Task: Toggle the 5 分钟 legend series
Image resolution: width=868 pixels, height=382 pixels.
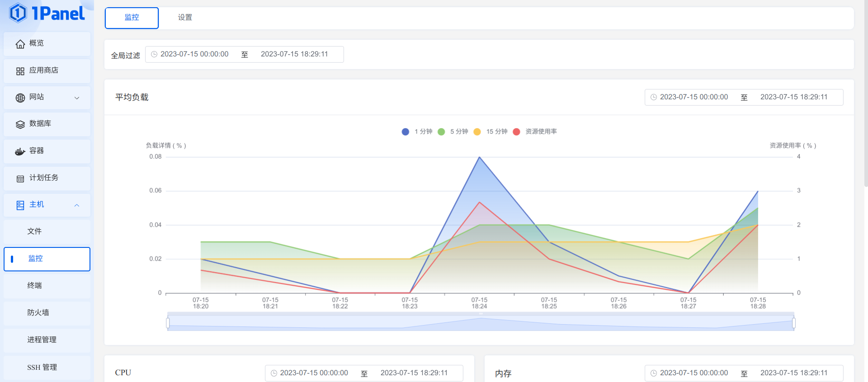Action: tap(453, 131)
